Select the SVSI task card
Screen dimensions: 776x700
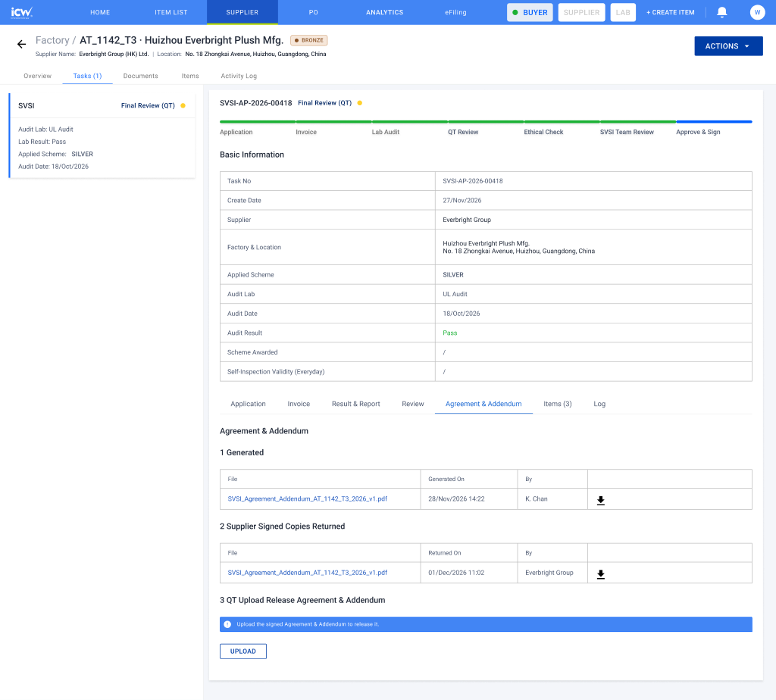[x=102, y=136]
